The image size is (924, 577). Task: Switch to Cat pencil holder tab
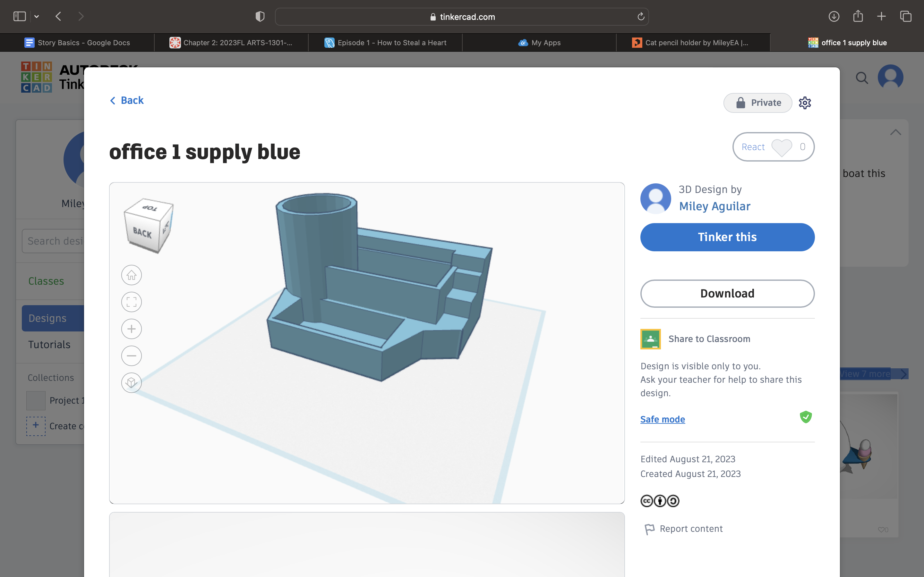693,43
